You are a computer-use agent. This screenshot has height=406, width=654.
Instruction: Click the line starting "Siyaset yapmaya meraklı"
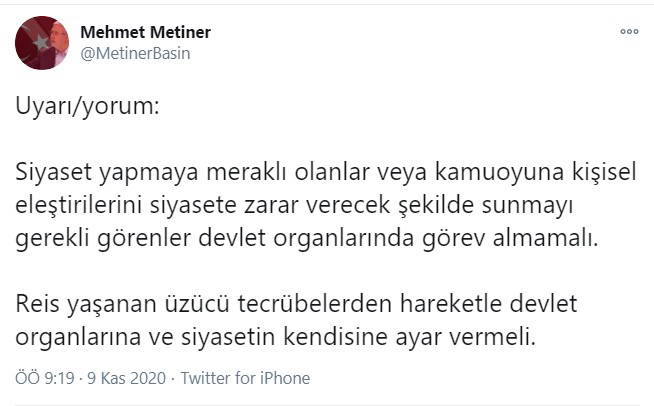click(326, 171)
